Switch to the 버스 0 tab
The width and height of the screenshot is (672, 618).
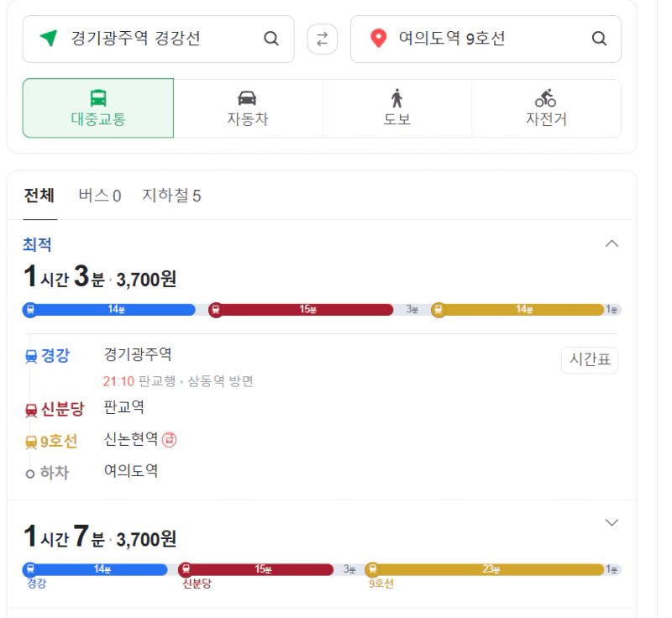pos(100,196)
